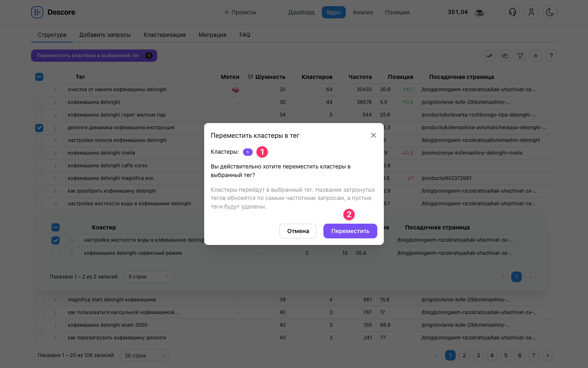Viewport: 588px width, 368px height.
Task: Expand tag 'кофемашина delonghi rivelia'
Action: click(x=56, y=153)
